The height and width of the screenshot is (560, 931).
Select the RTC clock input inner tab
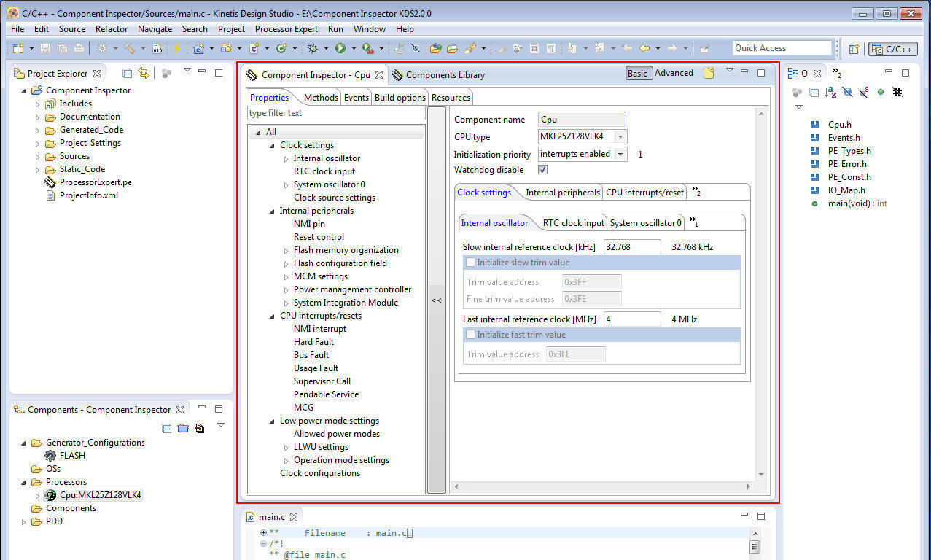574,222
